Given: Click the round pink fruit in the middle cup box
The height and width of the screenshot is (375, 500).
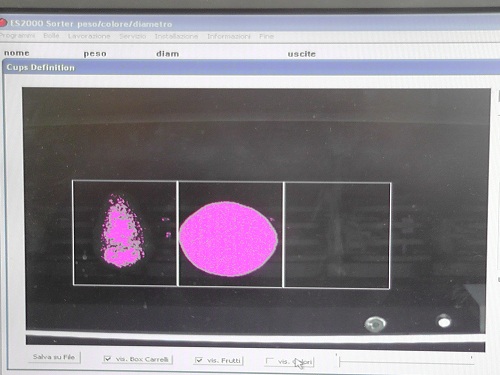Looking at the screenshot, I should tap(229, 239).
